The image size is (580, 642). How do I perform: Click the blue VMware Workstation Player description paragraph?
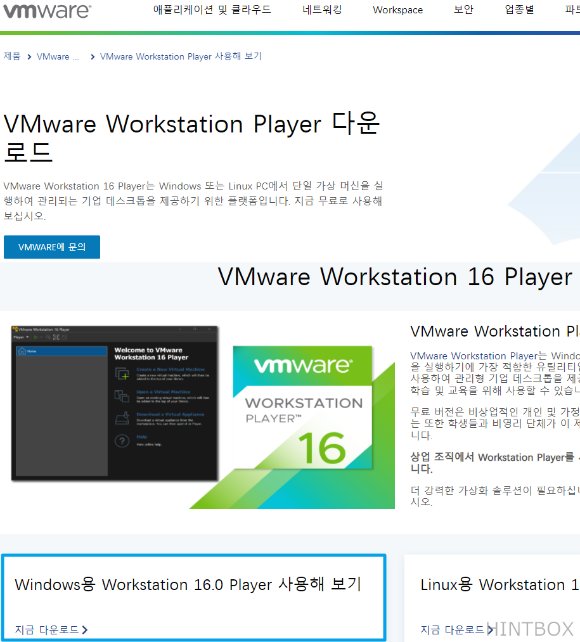pos(495,373)
